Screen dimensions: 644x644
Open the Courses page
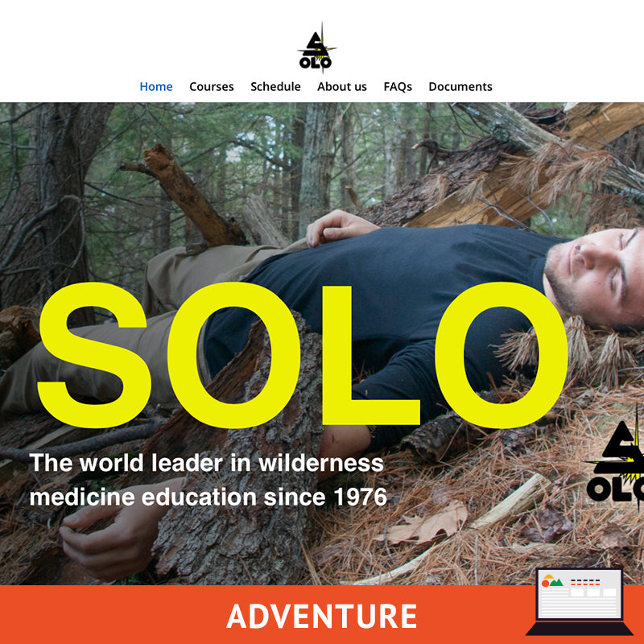(212, 87)
